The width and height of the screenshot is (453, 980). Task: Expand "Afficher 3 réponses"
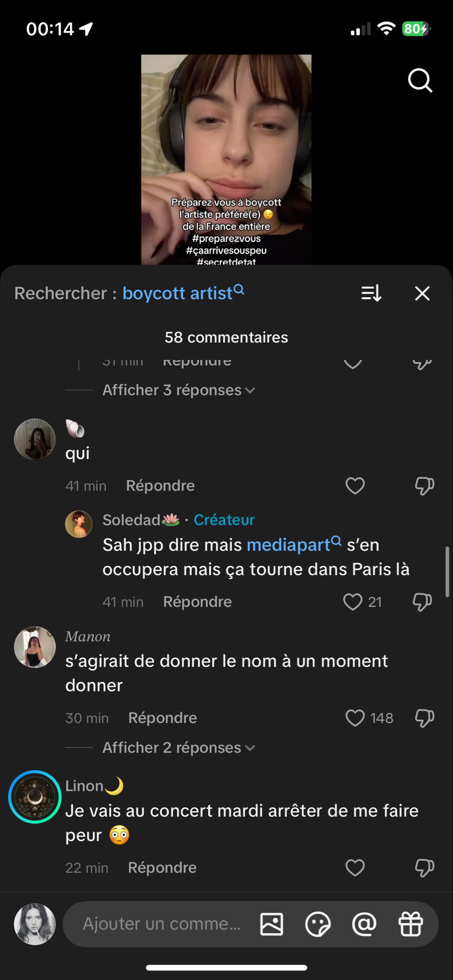coord(178,390)
